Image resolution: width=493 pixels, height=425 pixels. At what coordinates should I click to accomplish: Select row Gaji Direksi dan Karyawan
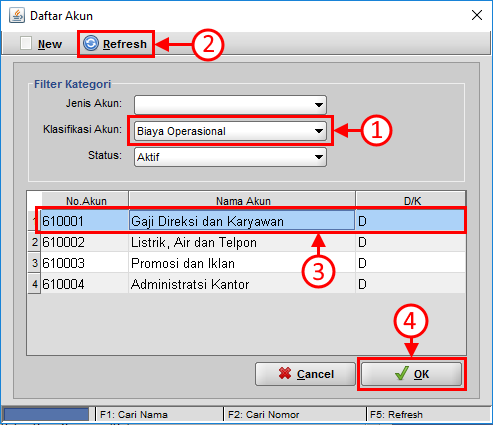coord(253,221)
